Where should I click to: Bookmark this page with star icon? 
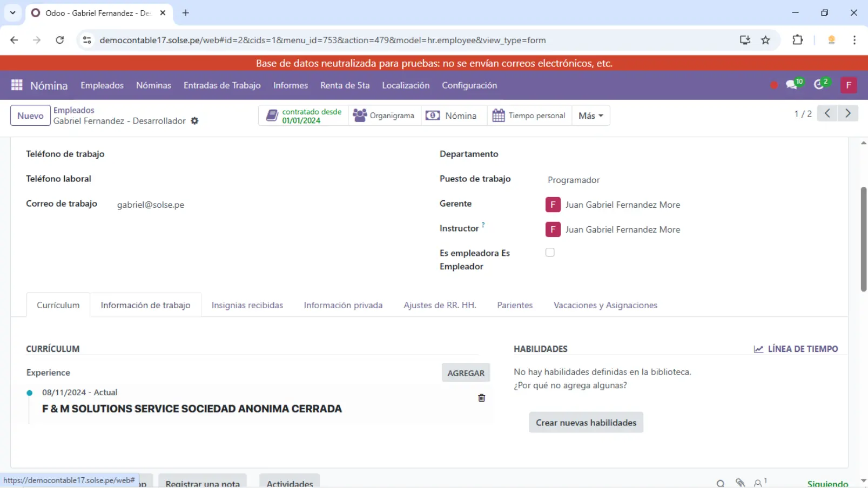[765, 40]
